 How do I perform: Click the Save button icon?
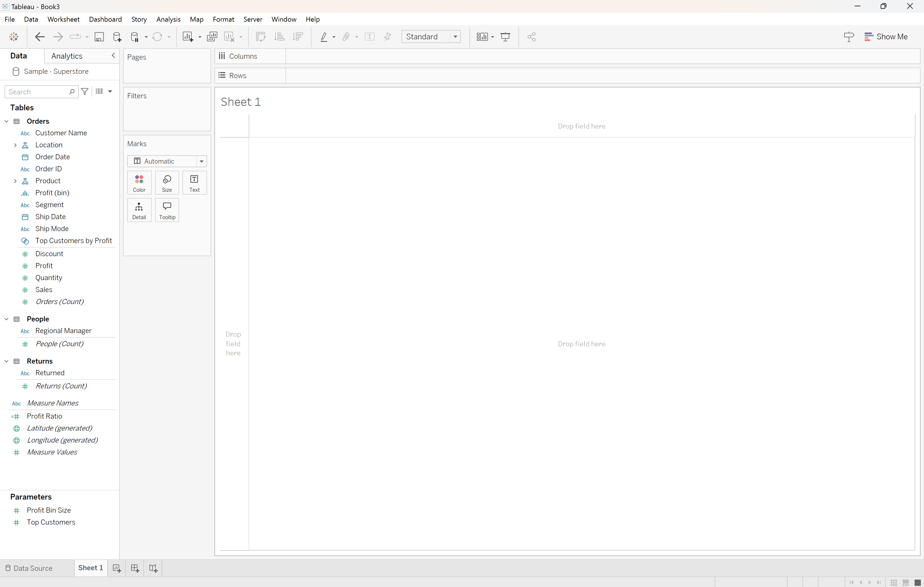[99, 37]
